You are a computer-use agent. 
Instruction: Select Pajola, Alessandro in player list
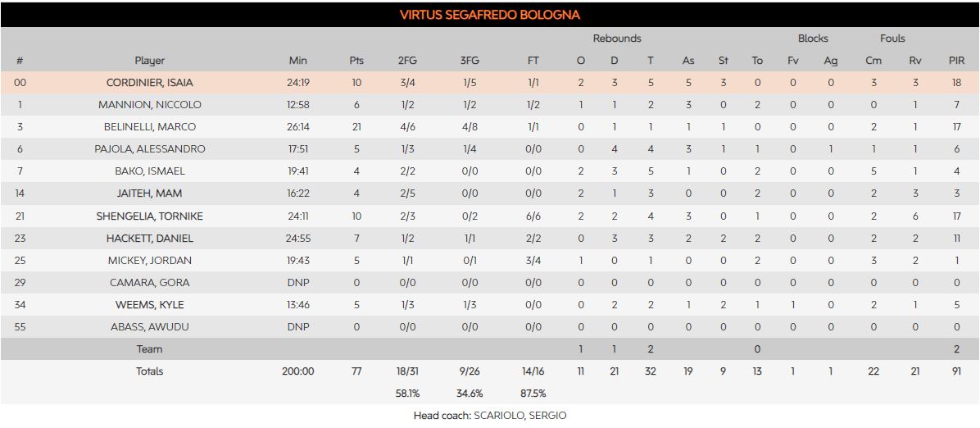(150, 149)
